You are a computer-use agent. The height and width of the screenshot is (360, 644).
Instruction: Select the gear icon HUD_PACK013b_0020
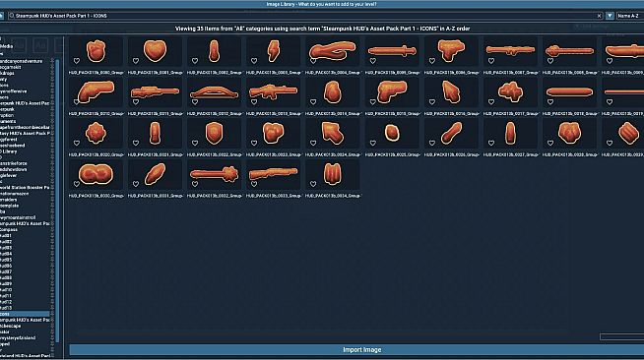pos(97,133)
